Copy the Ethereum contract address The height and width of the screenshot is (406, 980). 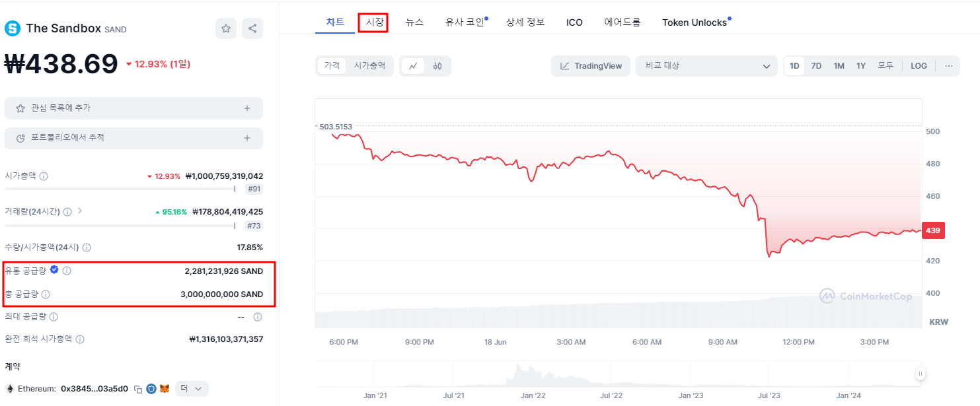(x=137, y=389)
